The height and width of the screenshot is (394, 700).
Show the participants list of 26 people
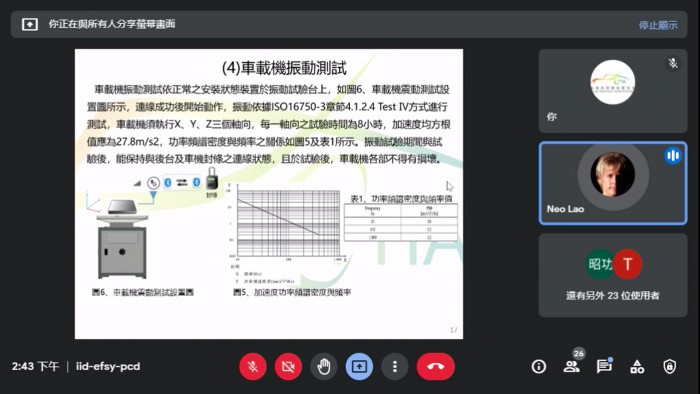pyautogui.click(x=572, y=366)
